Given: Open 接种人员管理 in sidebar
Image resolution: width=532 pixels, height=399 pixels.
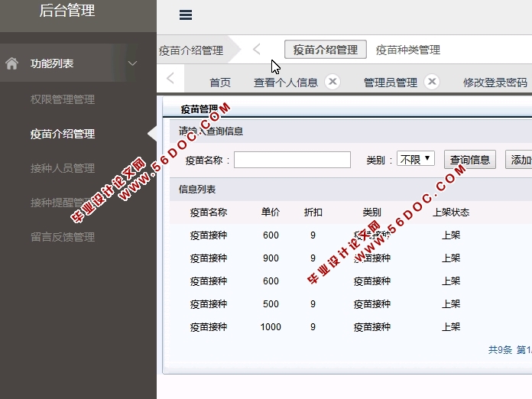Looking at the screenshot, I should coord(63,168).
